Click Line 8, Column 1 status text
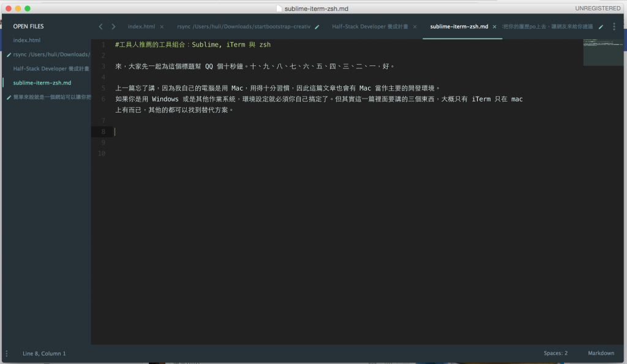 click(x=44, y=354)
